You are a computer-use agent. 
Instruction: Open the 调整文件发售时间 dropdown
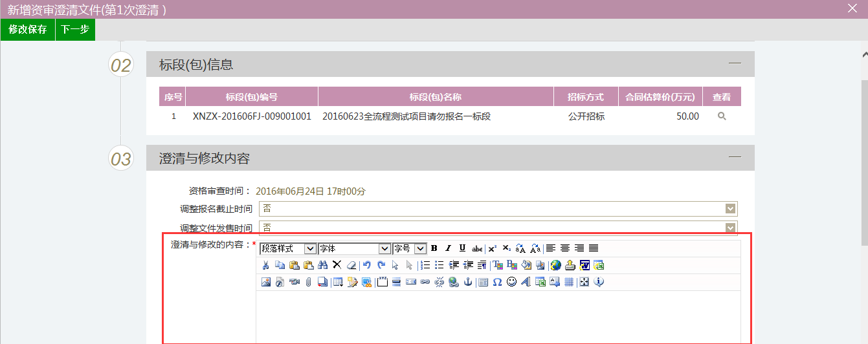pyautogui.click(x=498, y=228)
